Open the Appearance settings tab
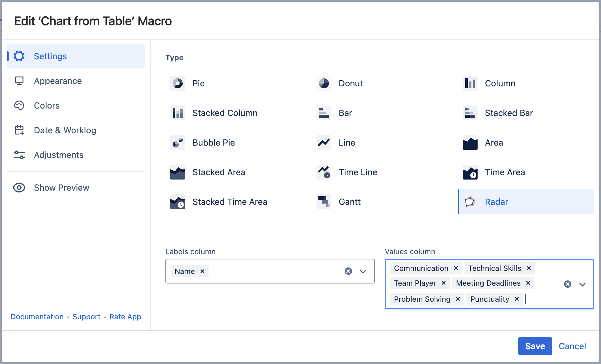Image resolution: width=601 pixels, height=364 pixels. [58, 81]
